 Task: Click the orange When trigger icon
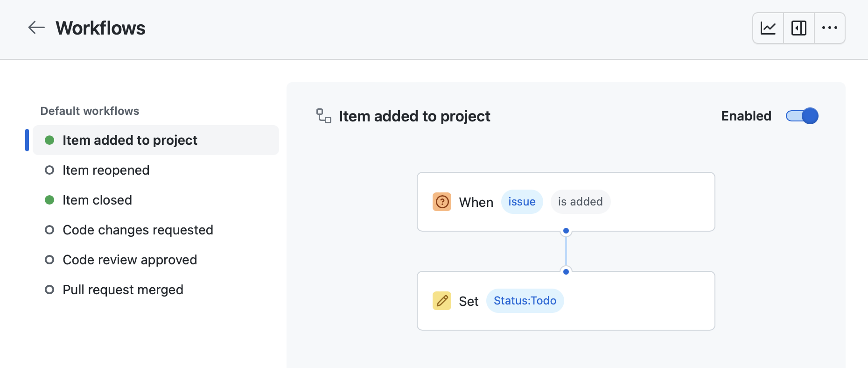coord(442,202)
